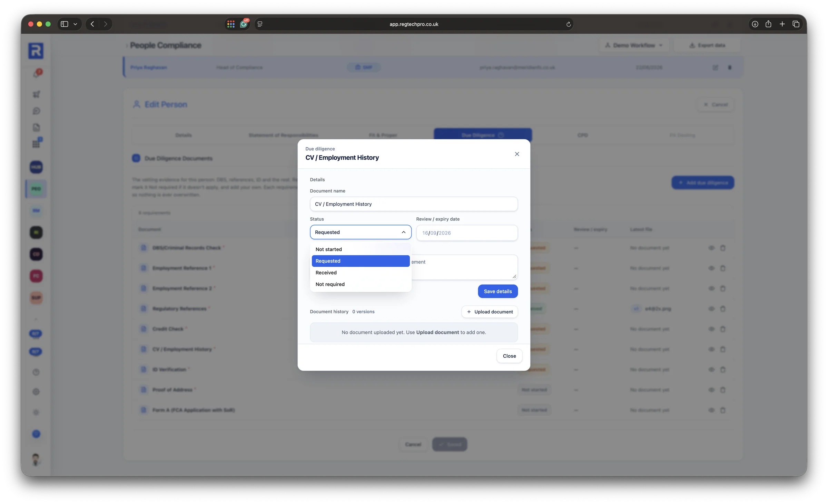828x504 pixels.
Task: Open a new browser tab
Action: (782, 24)
